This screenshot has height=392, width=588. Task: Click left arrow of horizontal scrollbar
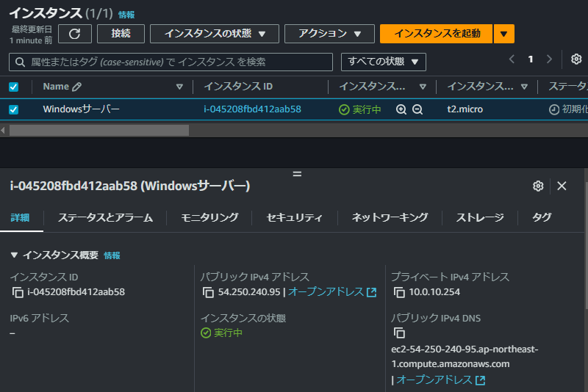pyautogui.click(x=3, y=131)
